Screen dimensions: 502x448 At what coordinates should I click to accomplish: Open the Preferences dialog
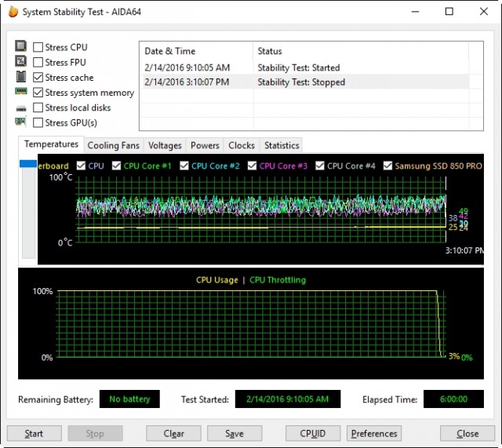[374, 433]
